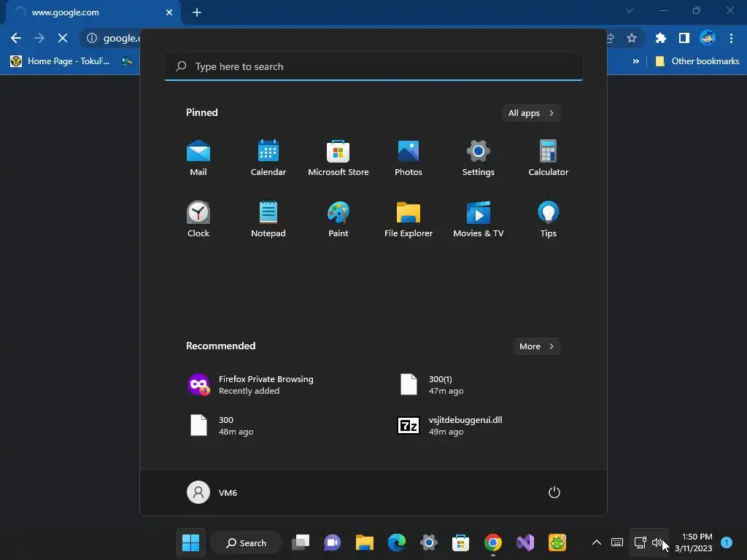Open taskbar Search box
Screen dimensions: 747x560
point(247,542)
